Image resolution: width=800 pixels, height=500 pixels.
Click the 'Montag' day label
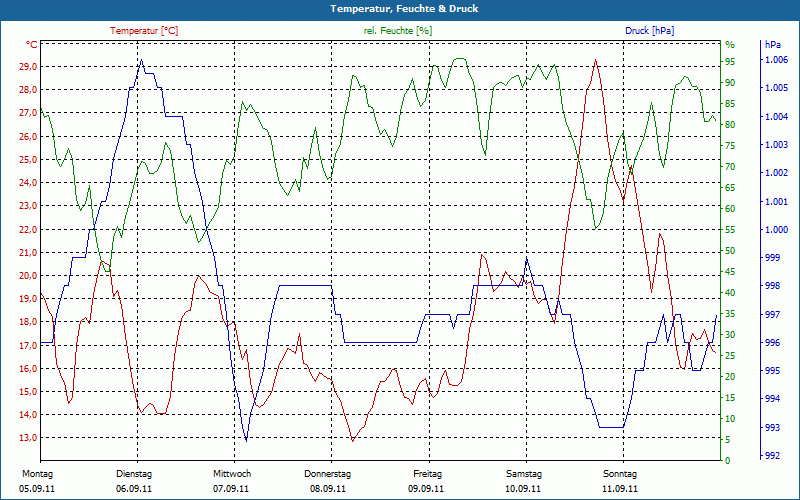(x=37, y=474)
